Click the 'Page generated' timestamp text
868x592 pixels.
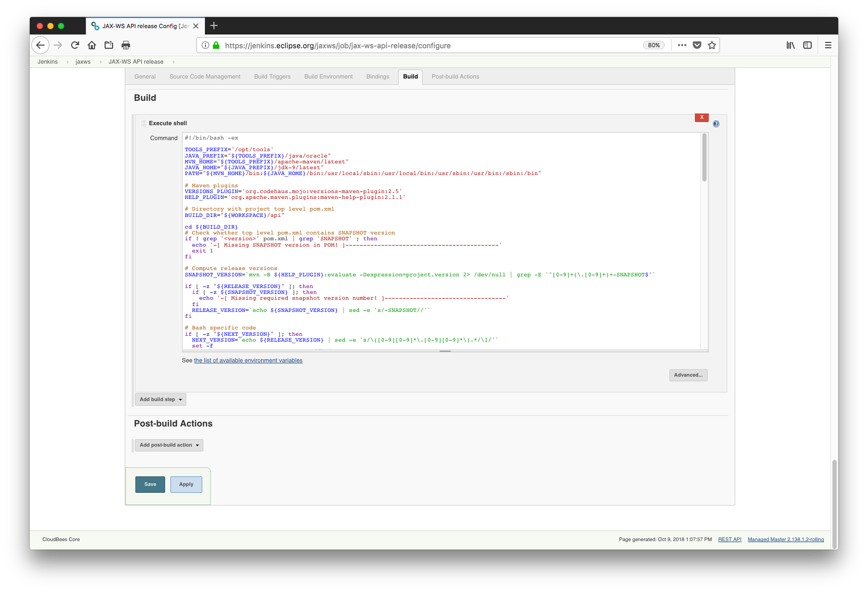(x=665, y=539)
